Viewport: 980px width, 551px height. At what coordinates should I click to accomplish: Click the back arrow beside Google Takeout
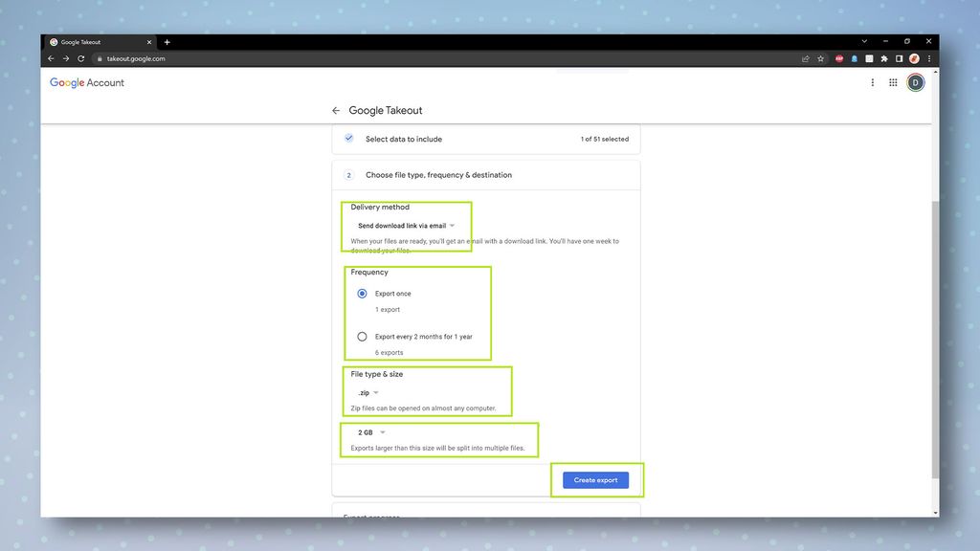coord(336,110)
